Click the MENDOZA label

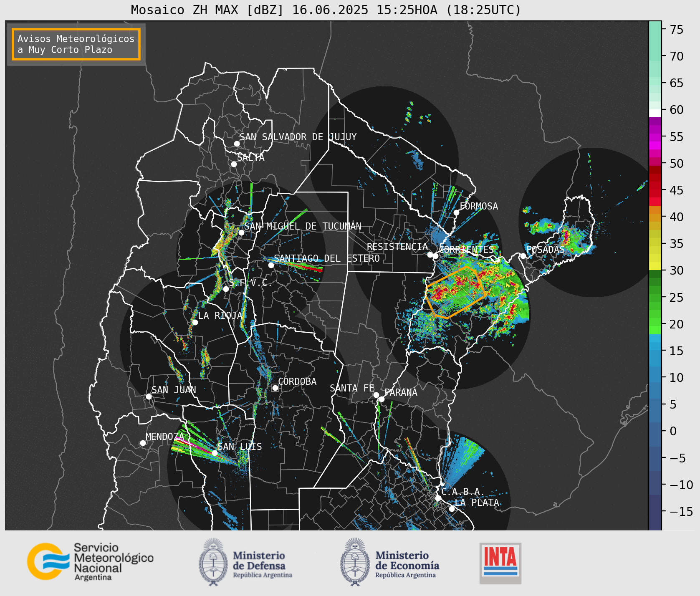[x=165, y=437]
